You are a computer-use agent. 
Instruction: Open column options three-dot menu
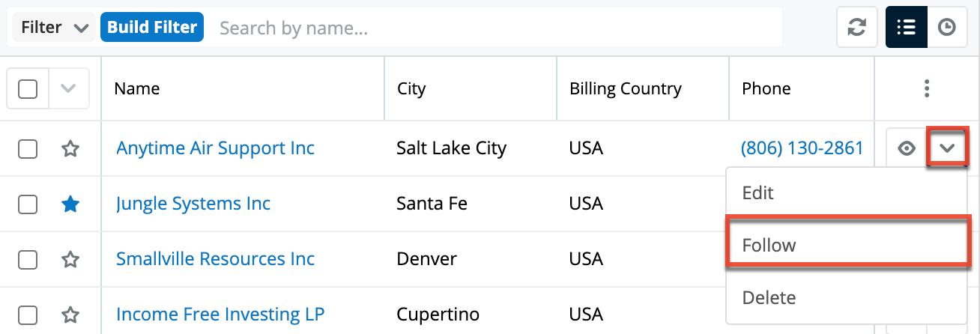927,88
